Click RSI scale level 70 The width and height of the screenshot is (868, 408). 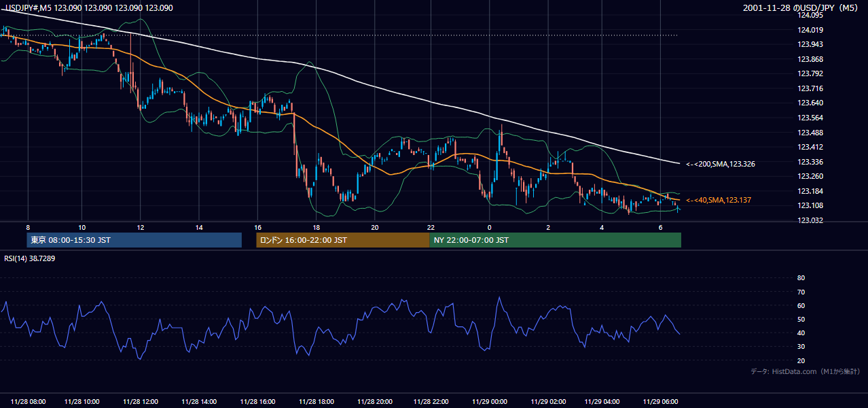[x=801, y=292]
